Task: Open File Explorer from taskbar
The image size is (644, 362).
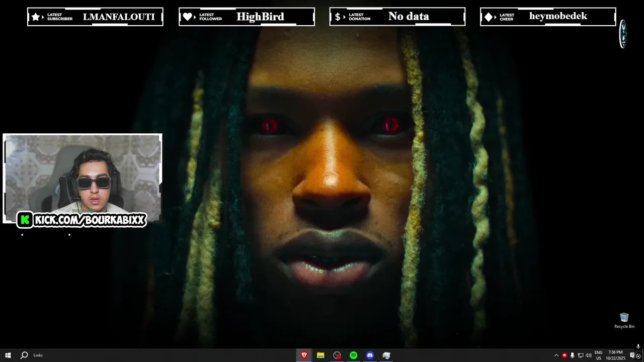Action: coord(320,355)
